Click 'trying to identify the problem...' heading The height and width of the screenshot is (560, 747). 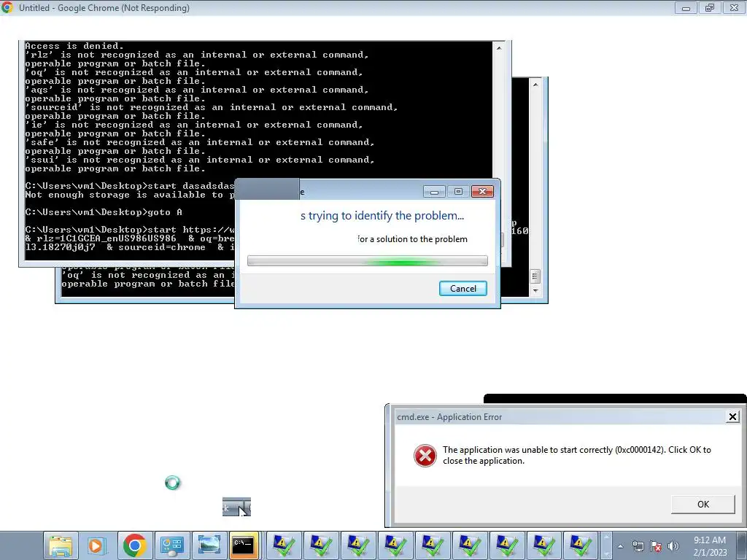pyautogui.click(x=382, y=216)
